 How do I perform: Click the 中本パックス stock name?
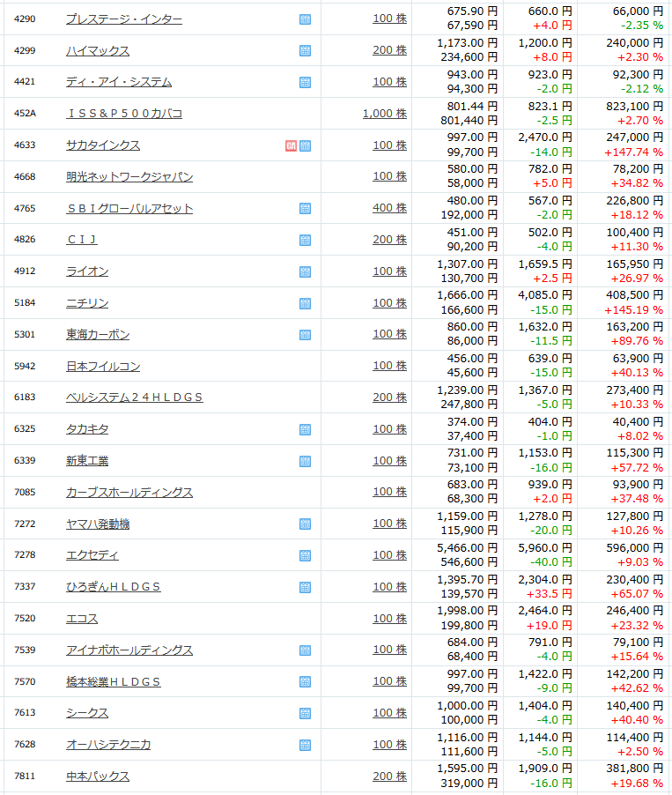[x=98, y=776]
